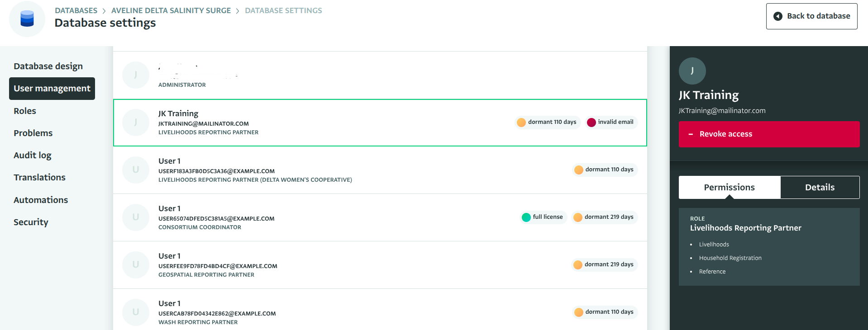The width and height of the screenshot is (868, 330).
Task: Click the JKTraining@mailinator.com email in the panel
Action: click(x=722, y=111)
